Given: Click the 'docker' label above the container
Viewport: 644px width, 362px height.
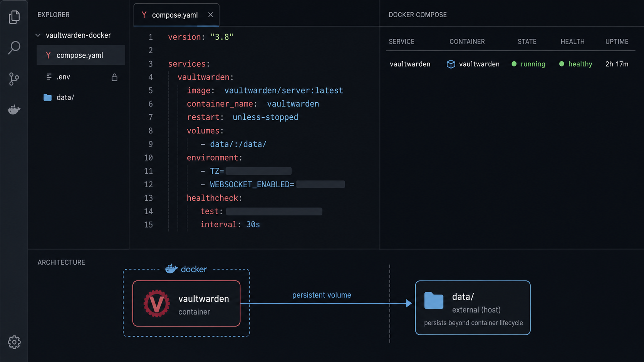Looking at the screenshot, I should [194, 269].
